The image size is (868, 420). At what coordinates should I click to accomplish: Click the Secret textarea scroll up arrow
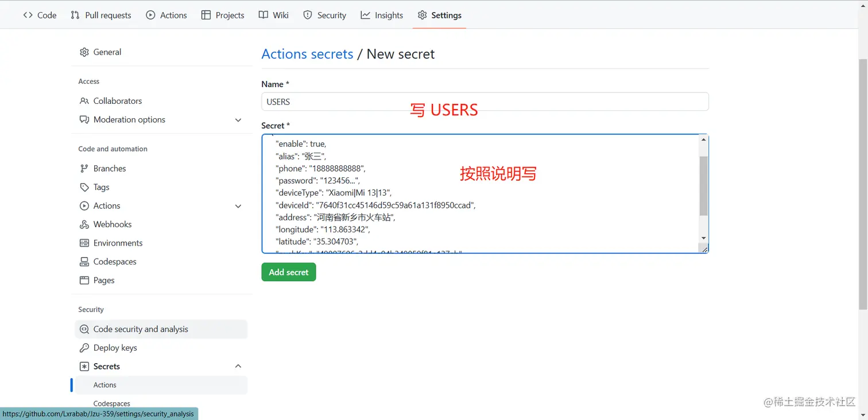704,140
